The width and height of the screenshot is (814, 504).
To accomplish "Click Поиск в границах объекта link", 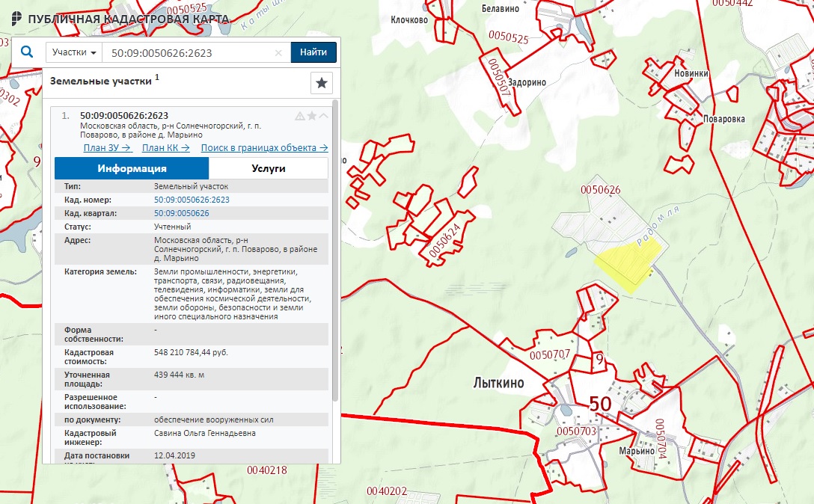I will [264, 148].
